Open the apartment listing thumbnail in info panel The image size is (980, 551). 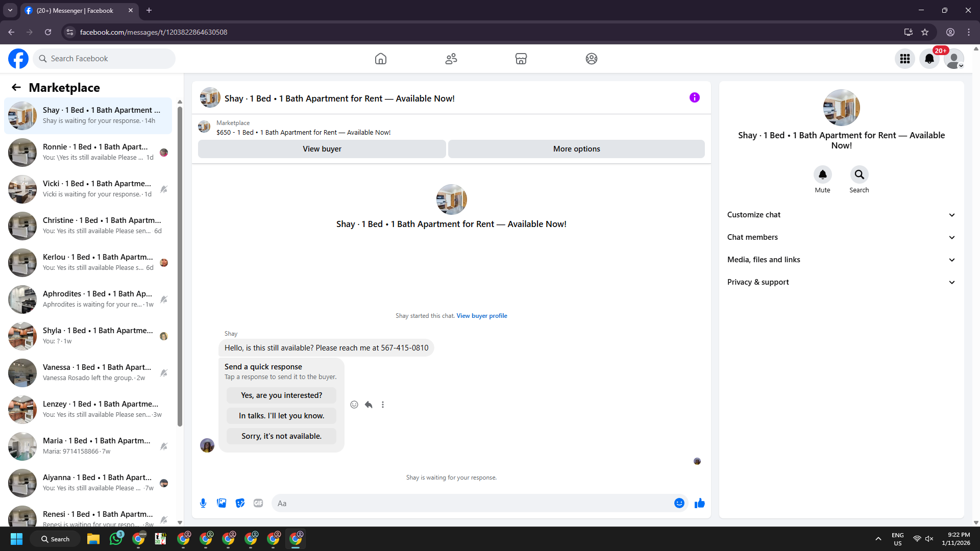coord(842,108)
